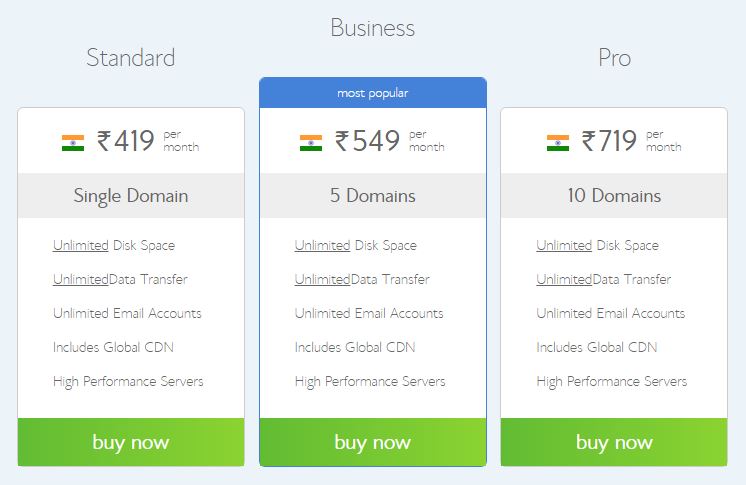
Task: Open Unlimited Data Transfer link in Pro plan
Action: [x=564, y=279]
